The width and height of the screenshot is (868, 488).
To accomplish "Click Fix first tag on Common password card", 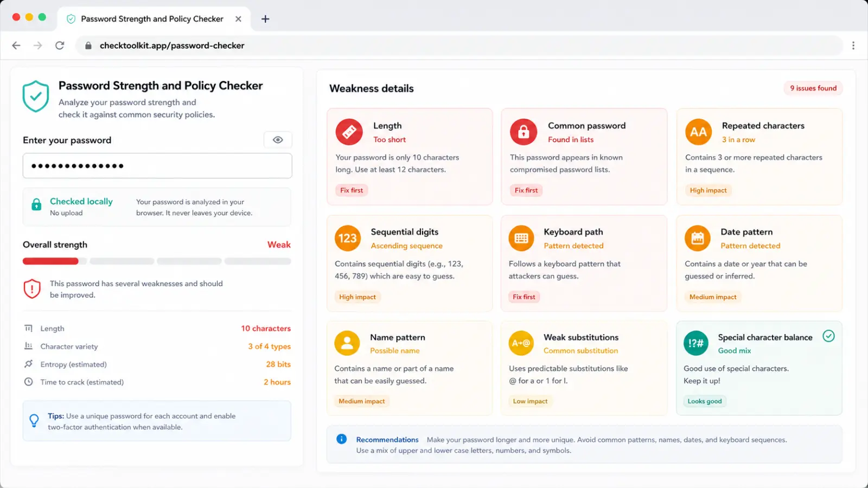I will click(526, 190).
